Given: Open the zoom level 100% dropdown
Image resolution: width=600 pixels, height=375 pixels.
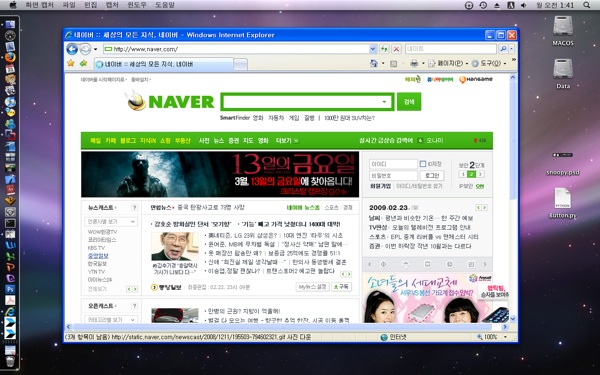Looking at the screenshot, I should pos(505,337).
